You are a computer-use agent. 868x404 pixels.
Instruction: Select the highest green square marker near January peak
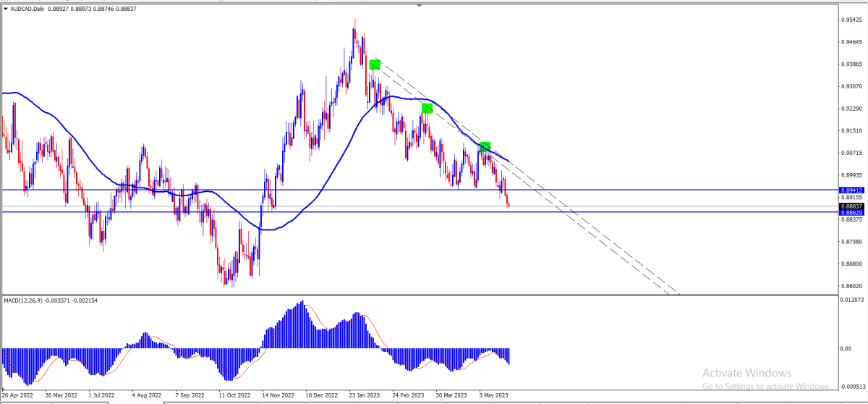375,64
